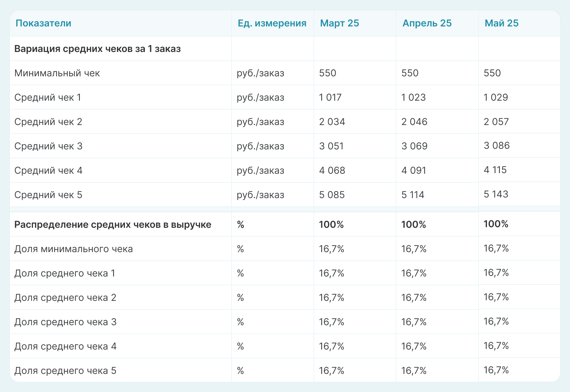The image size is (570, 392).
Task: Select the Апрель 25 column header
Action: tap(427, 23)
